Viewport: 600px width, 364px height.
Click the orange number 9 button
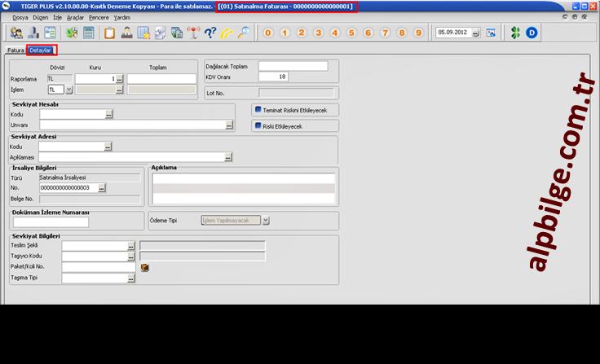[x=418, y=33]
